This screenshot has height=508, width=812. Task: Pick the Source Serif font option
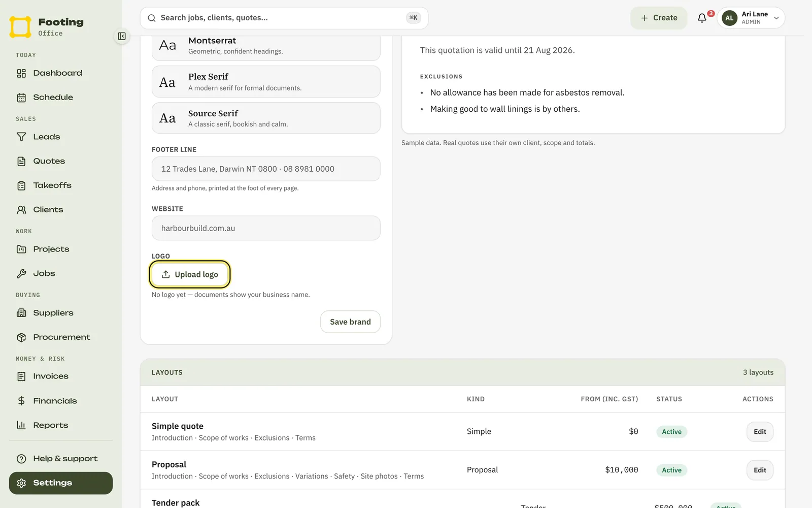click(266, 118)
